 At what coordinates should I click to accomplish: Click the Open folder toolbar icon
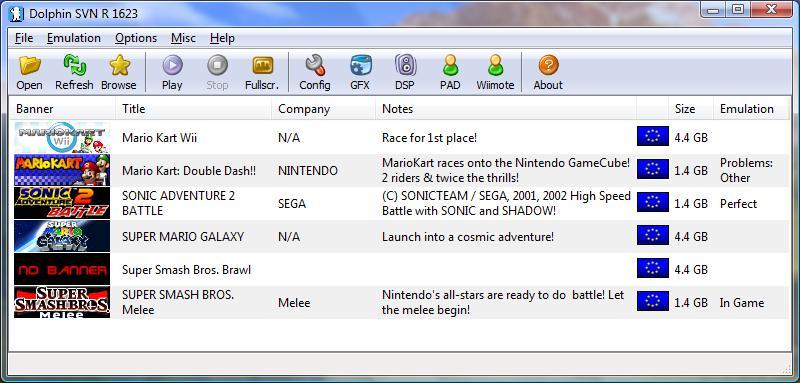point(30,65)
